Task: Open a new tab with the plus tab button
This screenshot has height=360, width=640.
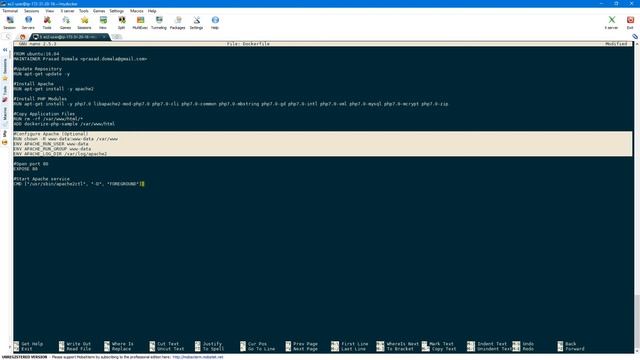Action: point(117,37)
